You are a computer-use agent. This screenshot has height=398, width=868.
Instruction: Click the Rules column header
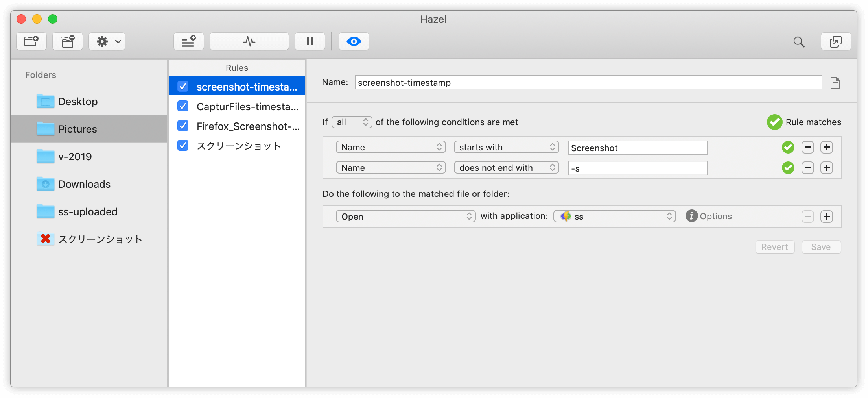pos(237,68)
